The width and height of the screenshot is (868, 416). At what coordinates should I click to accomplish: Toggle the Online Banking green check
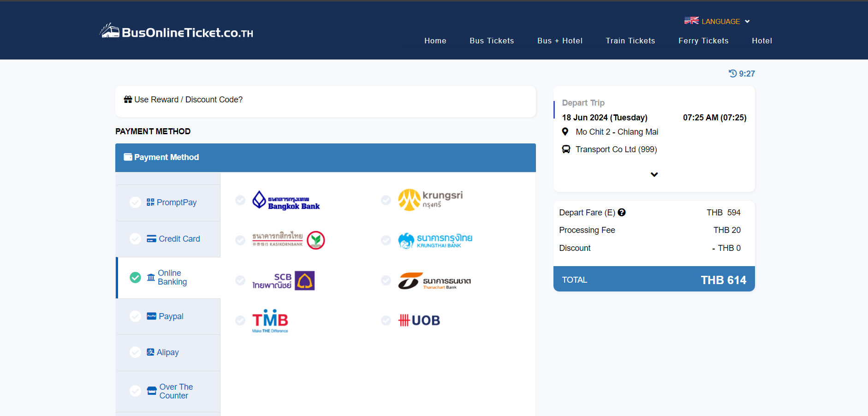tap(135, 277)
